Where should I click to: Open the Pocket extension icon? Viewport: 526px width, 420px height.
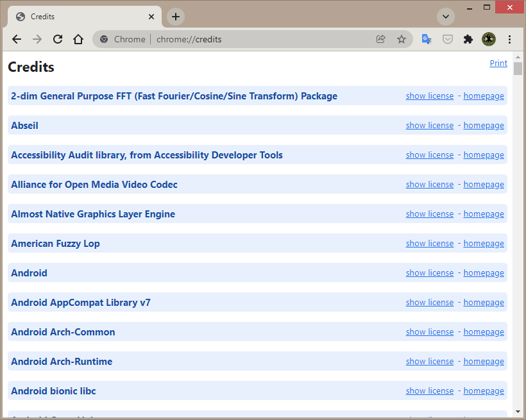click(x=448, y=39)
